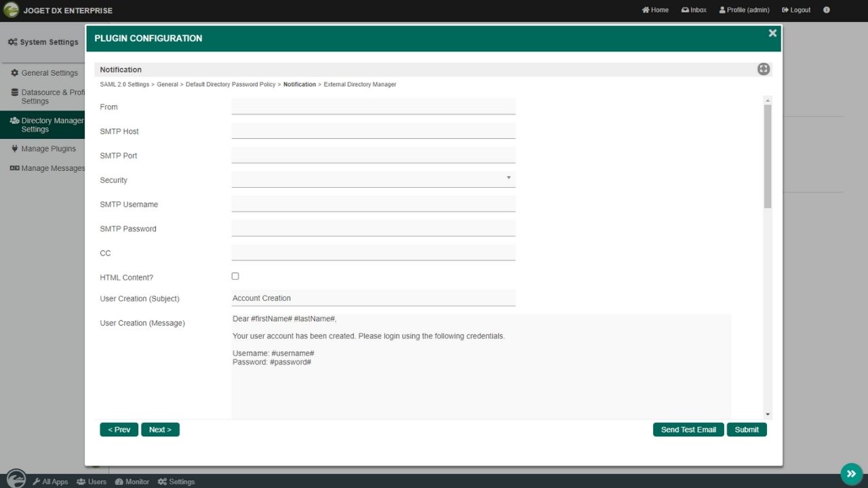Viewport: 868px width, 488px height.
Task: Open Datasource & Profile Settings
Action: click(x=47, y=96)
